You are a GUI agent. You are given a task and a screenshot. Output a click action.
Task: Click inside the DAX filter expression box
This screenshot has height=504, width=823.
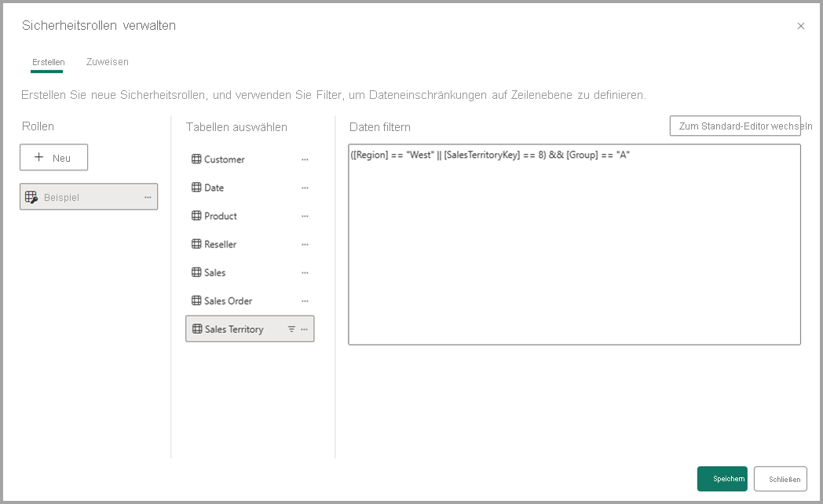coord(574,244)
